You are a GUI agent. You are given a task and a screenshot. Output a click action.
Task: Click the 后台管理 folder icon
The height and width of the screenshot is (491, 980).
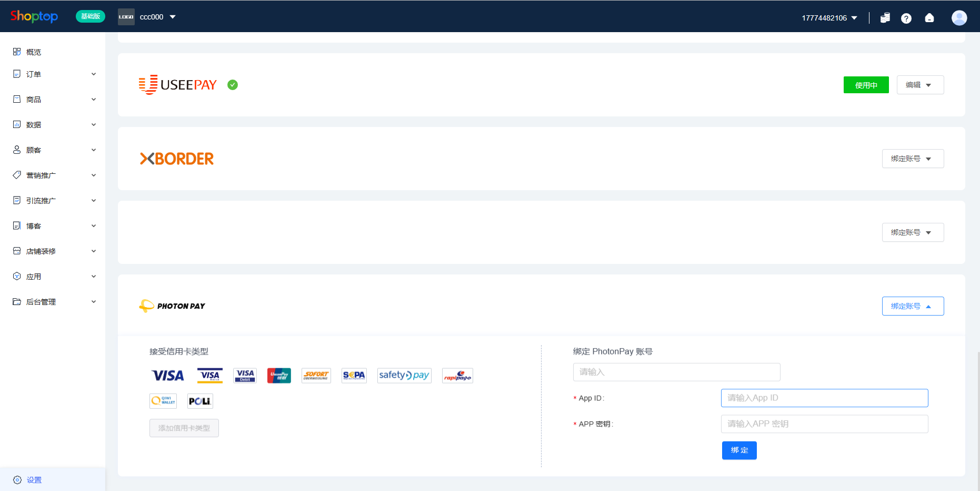(x=17, y=301)
